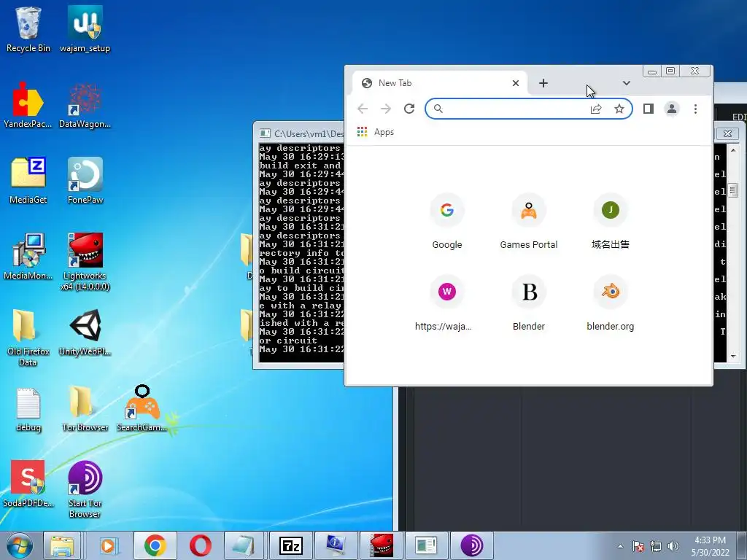The width and height of the screenshot is (747, 560).
Task: Open the Windows Start menu
Action: click(20, 545)
